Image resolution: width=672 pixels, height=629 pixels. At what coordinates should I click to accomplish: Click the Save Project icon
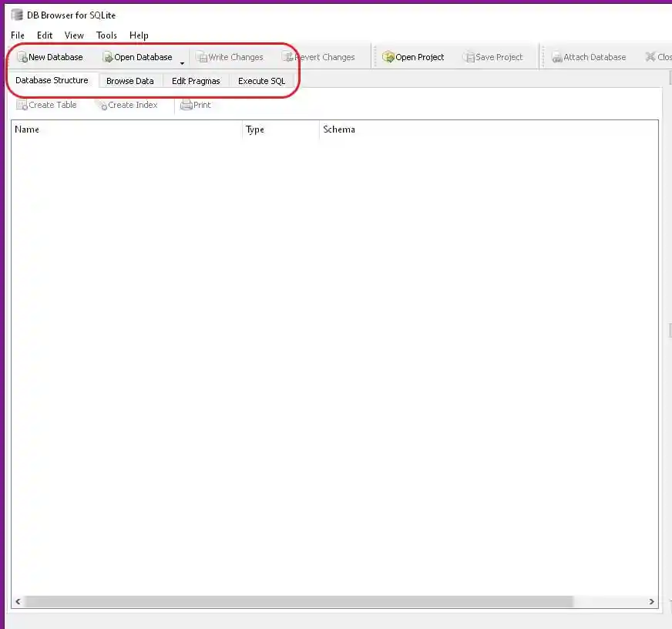coord(469,57)
